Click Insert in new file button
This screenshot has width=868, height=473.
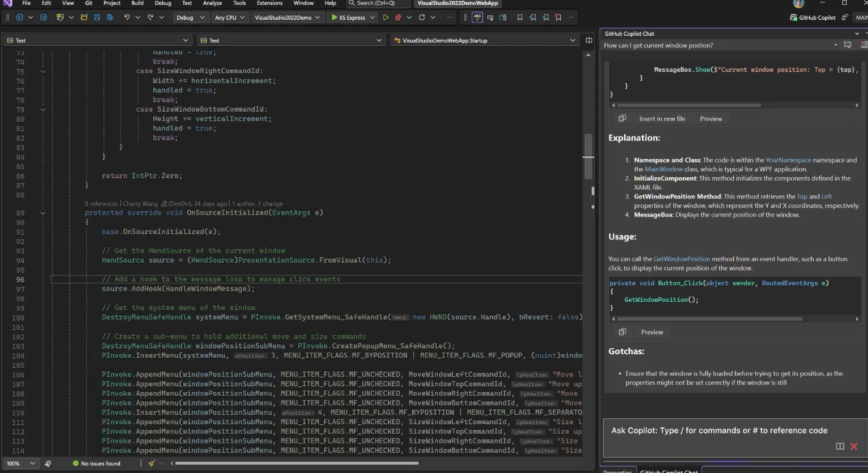coord(662,118)
